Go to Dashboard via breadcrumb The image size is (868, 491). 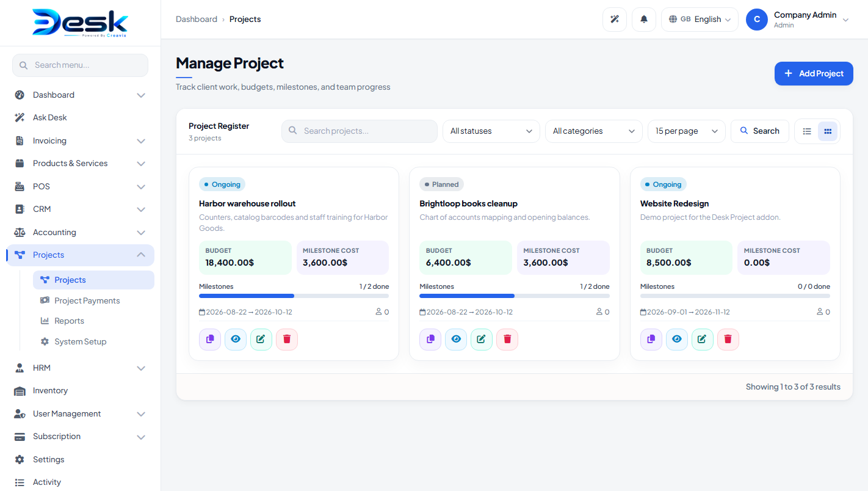197,20
